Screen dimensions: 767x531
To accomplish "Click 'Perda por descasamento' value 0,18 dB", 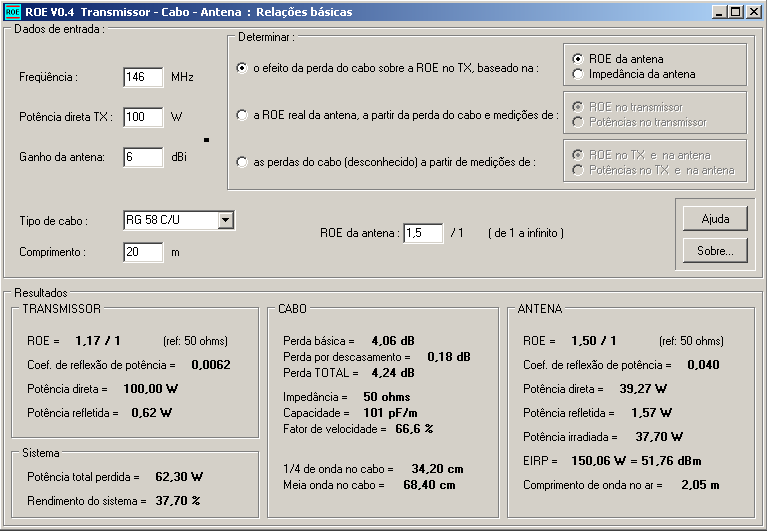I will coord(449,357).
